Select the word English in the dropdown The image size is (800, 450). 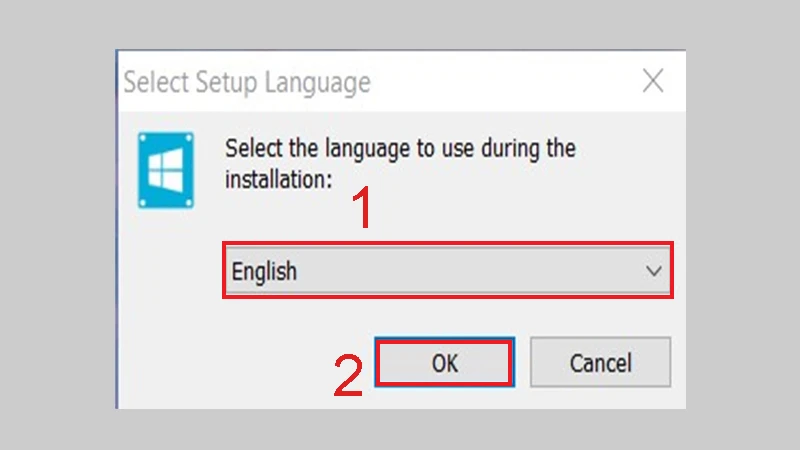pos(264,271)
